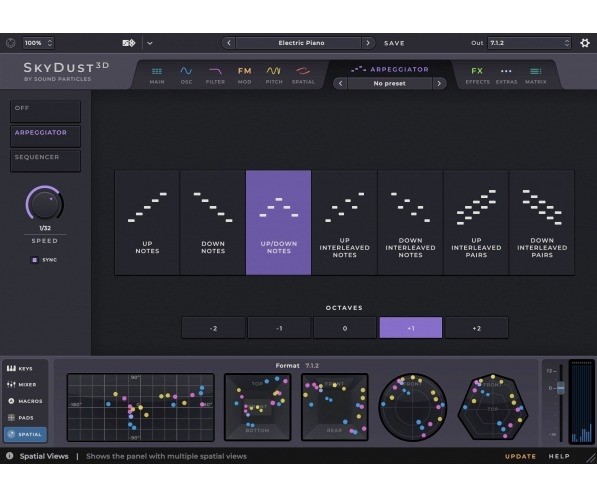The height and width of the screenshot is (497, 597).
Task: Click the UPDATE button
Action: 520,456
